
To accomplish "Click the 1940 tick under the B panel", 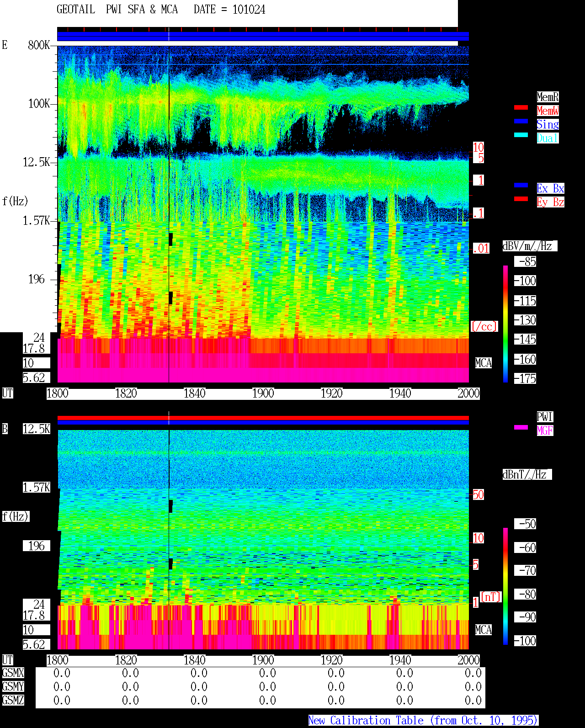I will pos(400,660).
